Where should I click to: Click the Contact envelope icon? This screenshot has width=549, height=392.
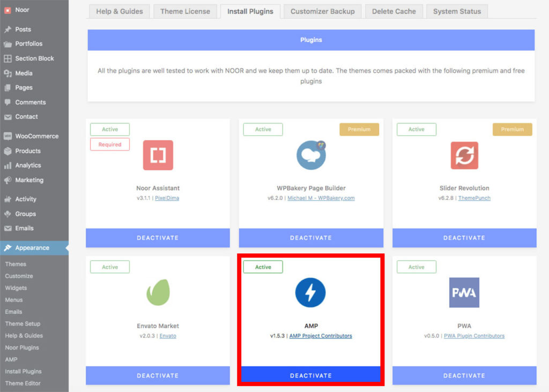pos(8,117)
